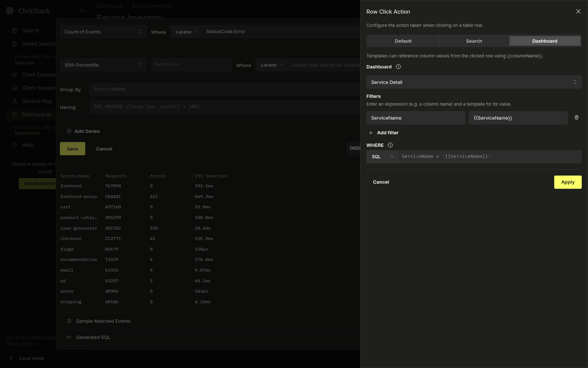Open Saved Searches sidebar icon
The height and width of the screenshot is (368, 588).
15,44
